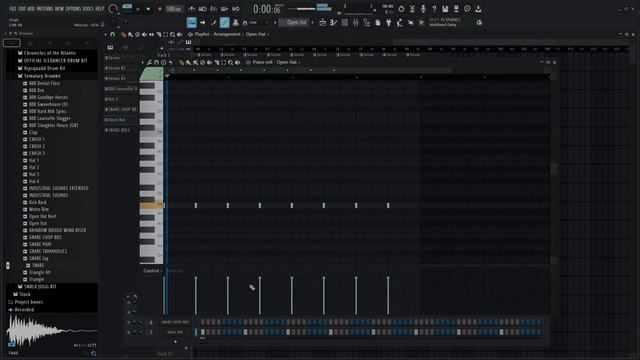
Task: Click the Open Hat channel rack button
Action: point(175,332)
